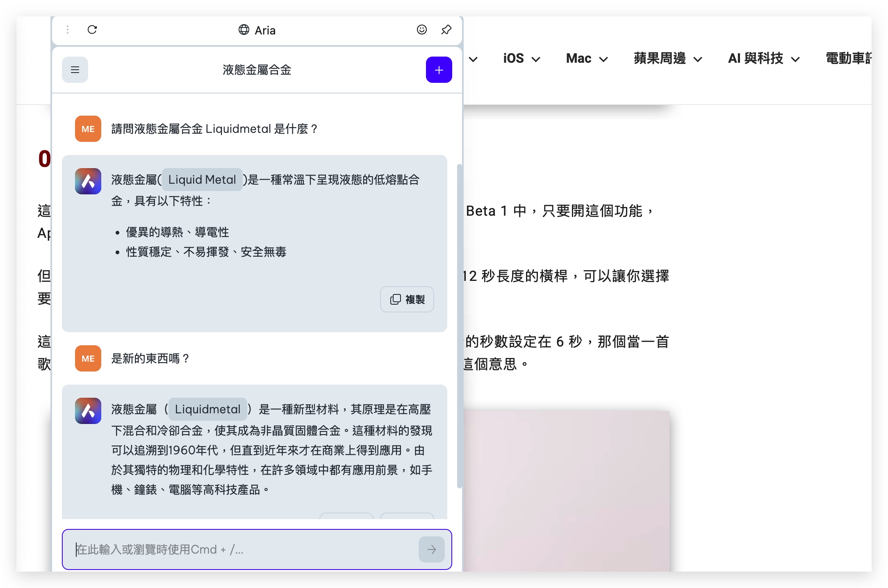Click the bullet 性質穩定、不易揮發、安全無毒
This screenshot has height=588, width=888.
point(206,252)
